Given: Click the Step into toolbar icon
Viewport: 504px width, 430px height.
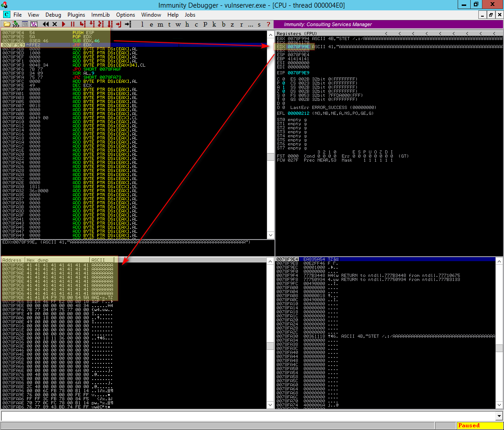Looking at the screenshot, I should [x=83, y=24].
